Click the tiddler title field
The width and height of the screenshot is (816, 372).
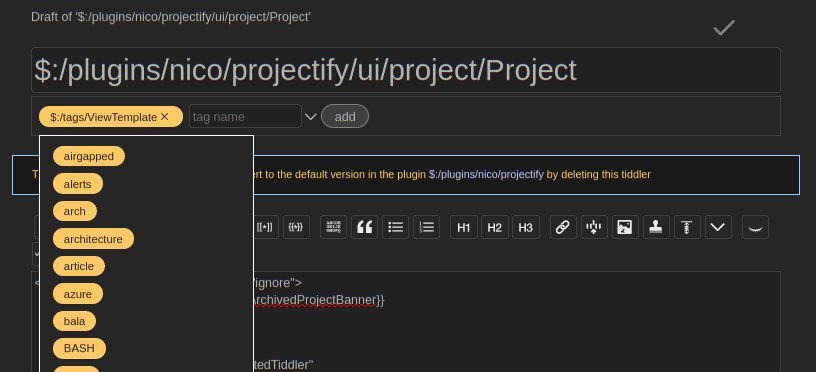(406, 70)
